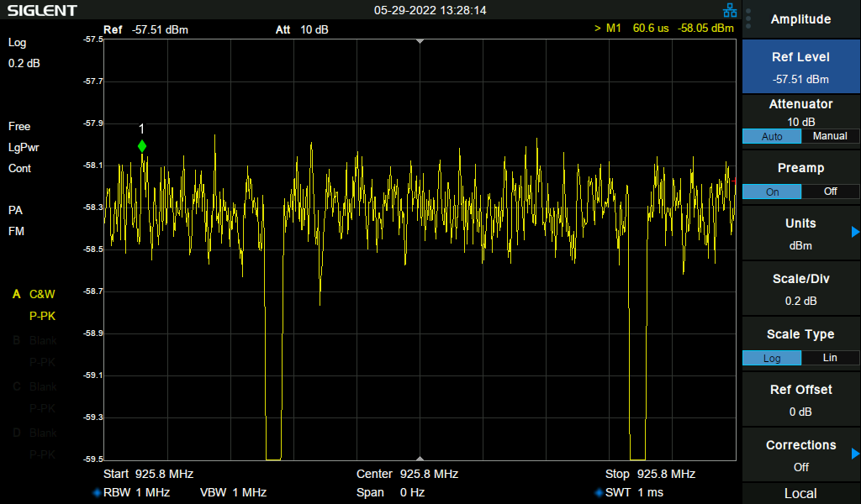861x504 pixels.
Task: Click the Ref -57.51 dBm readout
Action: coord(145,29)
